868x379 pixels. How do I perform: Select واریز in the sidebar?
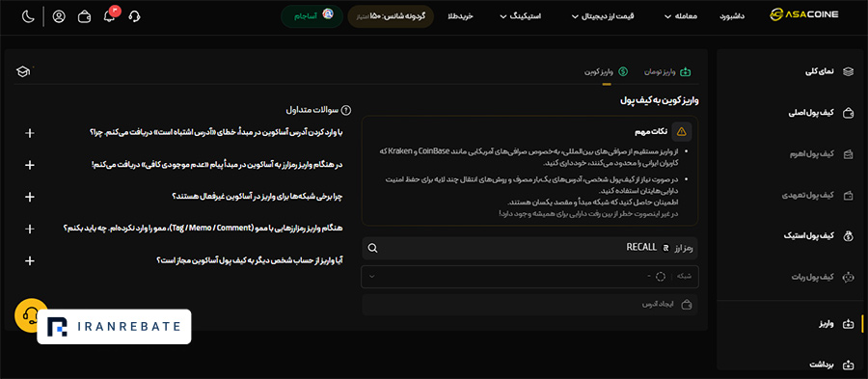tap(837, 324)
